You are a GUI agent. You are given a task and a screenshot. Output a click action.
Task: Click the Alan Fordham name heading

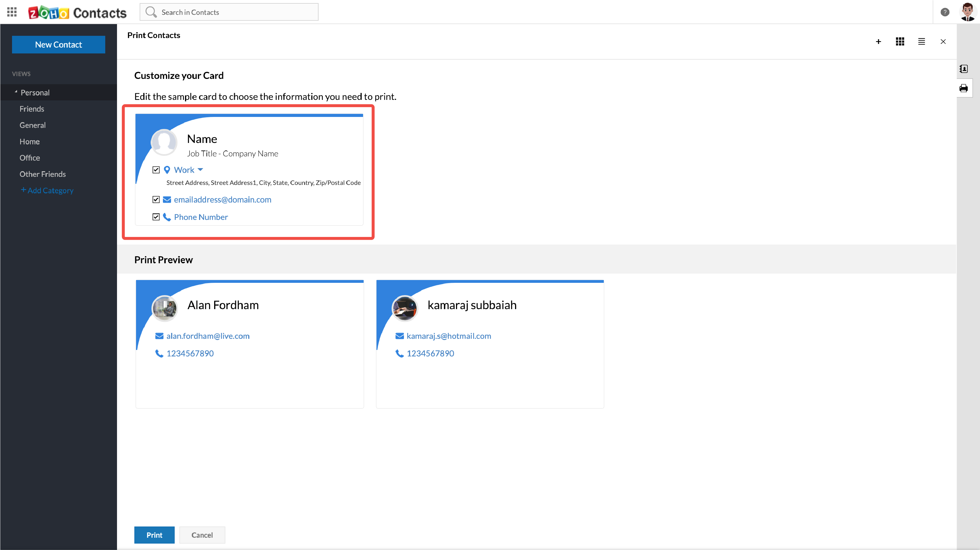pos(223,305)
